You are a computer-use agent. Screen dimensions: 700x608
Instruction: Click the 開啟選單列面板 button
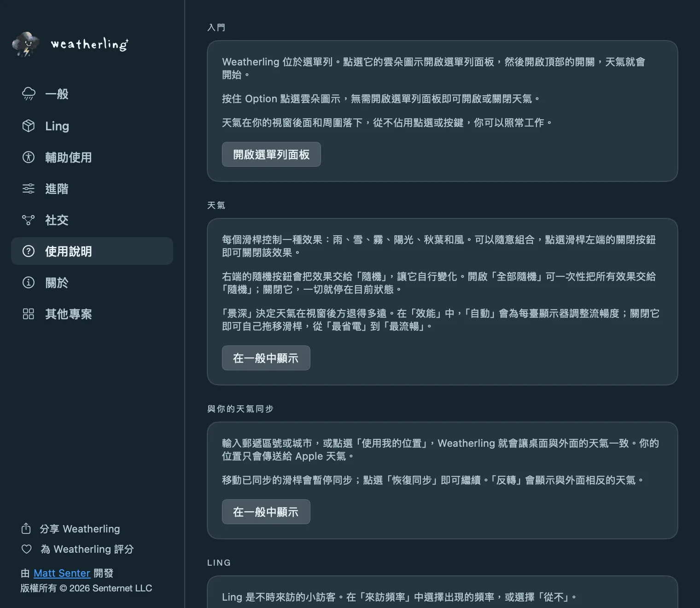coord(271,154)
